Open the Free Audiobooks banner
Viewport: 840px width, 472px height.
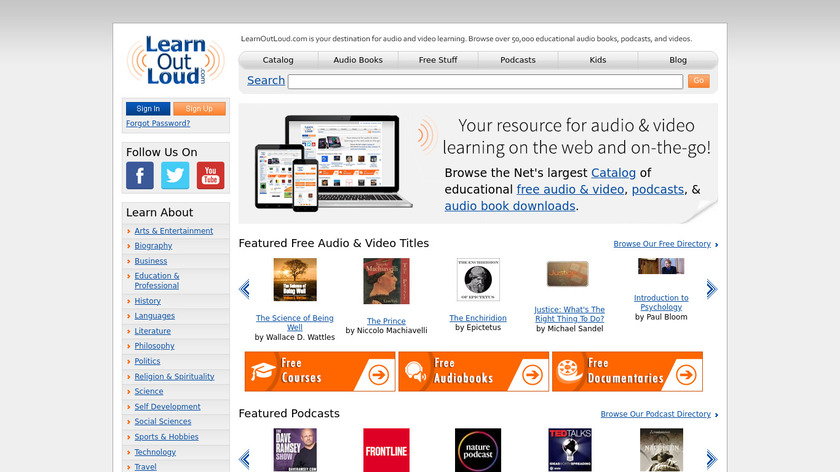(474, 371)
